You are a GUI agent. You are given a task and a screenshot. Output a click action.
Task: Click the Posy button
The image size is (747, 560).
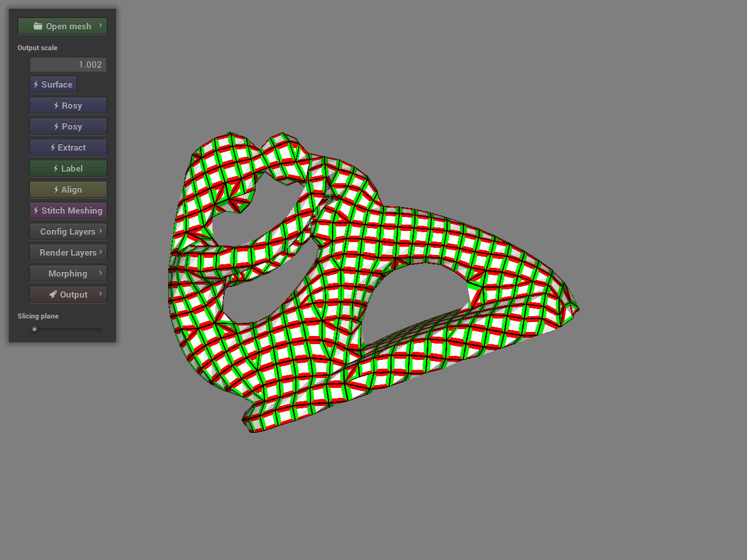[68, 127]
